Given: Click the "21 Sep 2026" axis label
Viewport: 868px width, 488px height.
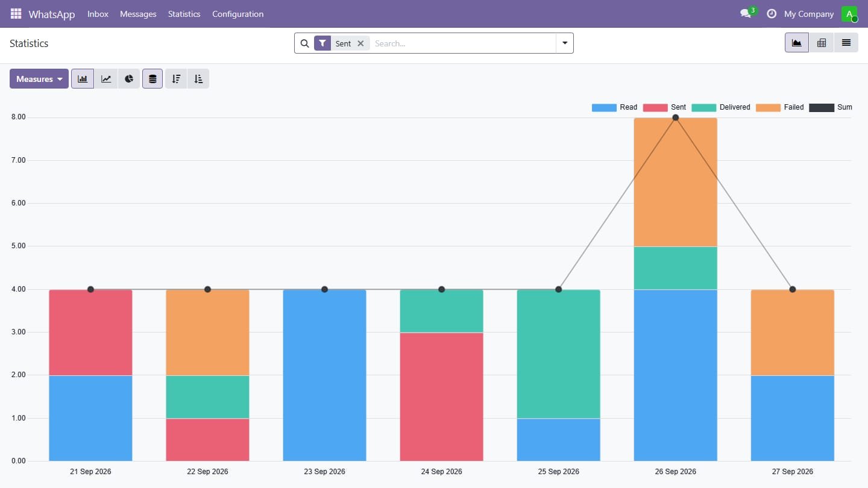Looking at the screenshot, I should click(x=90, y=472).
